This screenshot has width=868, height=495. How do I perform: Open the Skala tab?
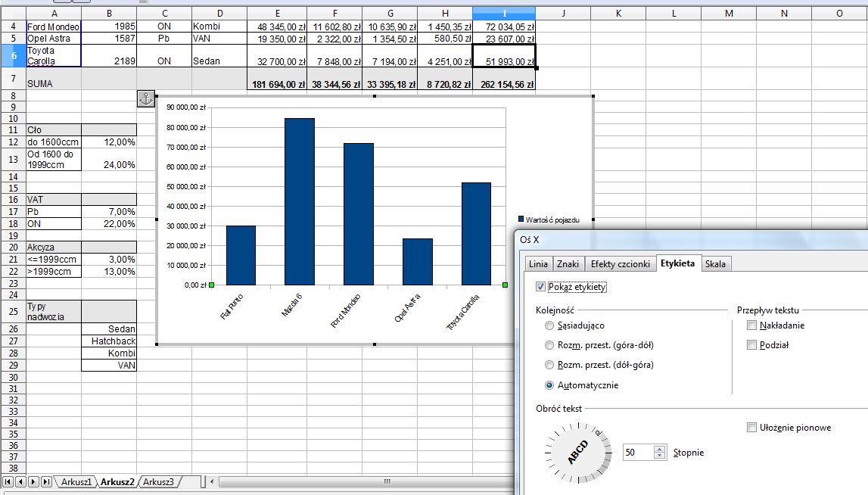coord(715,264)
